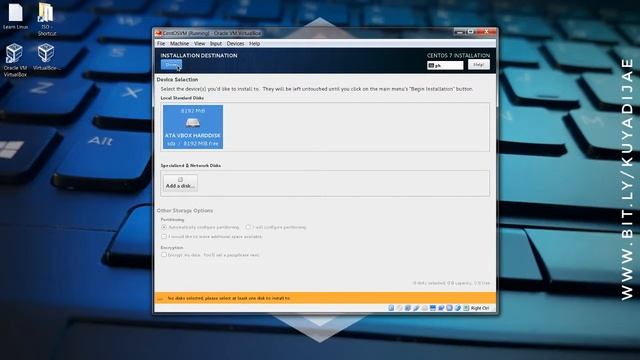Click the ph keyboard layout field
The width and height of the screenshot is (640, 360).
445,65
